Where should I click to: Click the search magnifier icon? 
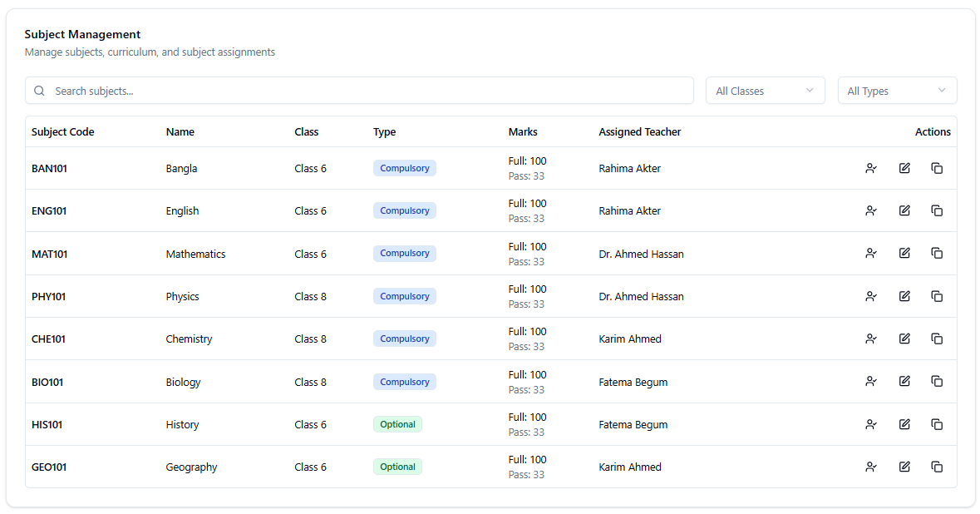40,91
